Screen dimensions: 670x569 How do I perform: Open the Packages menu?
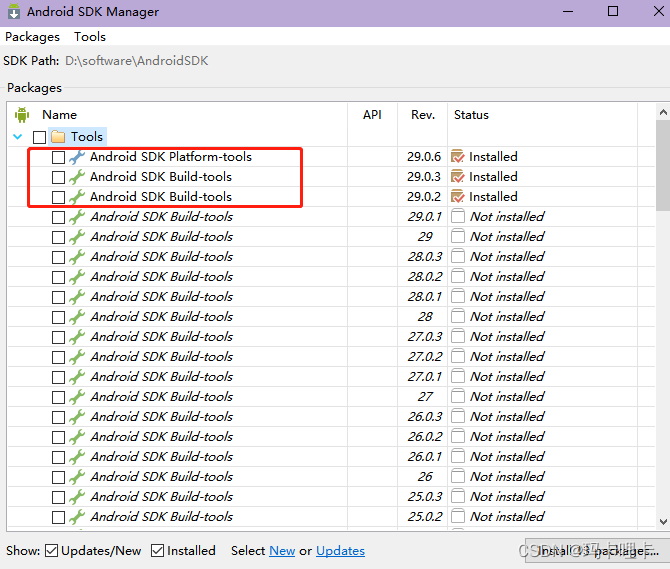point(32,37)
